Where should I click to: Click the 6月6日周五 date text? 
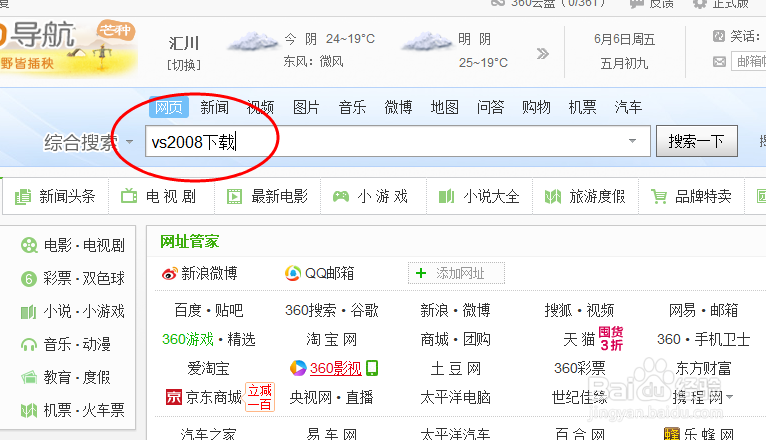(624, 40)
